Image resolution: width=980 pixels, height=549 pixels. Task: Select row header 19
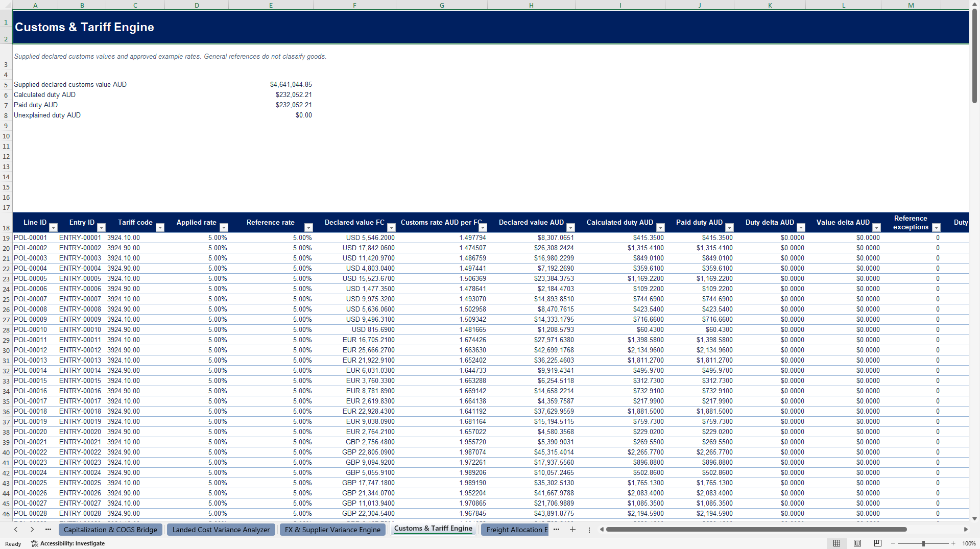(x=6, y=238)
